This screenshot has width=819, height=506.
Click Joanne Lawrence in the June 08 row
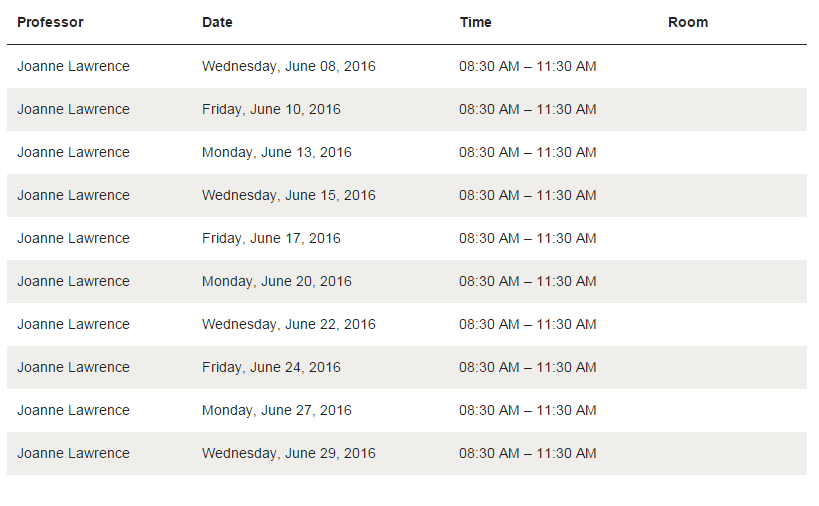[73, 66]
